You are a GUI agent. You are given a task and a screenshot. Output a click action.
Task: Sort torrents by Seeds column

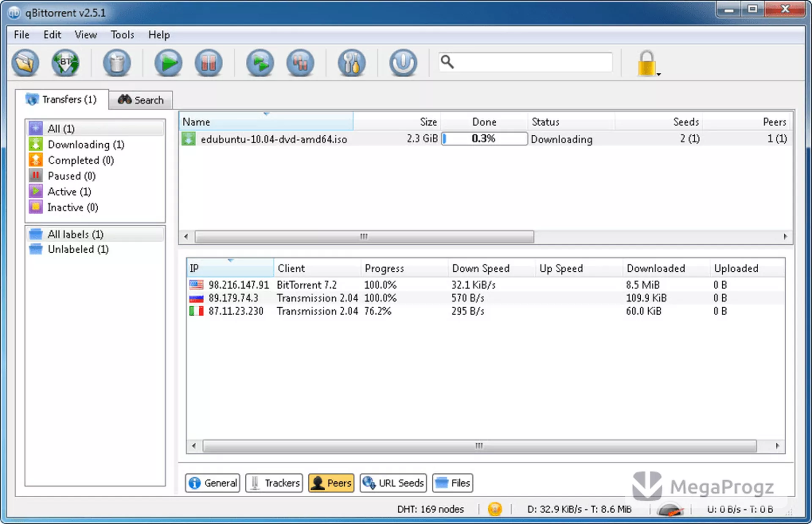[658, 122]
